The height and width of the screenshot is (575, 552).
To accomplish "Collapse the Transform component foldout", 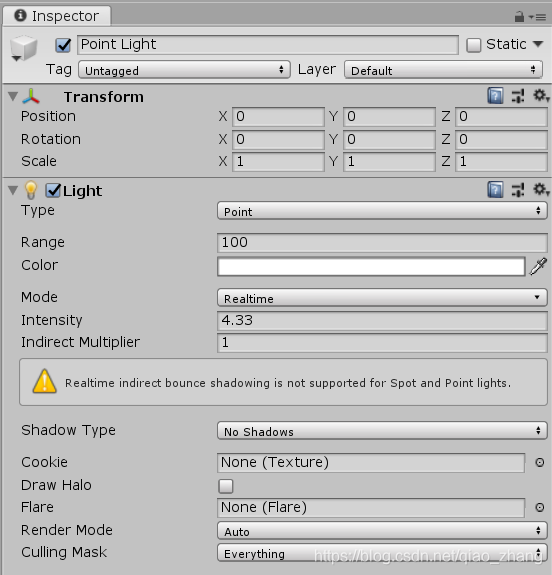I will (13, 96).
